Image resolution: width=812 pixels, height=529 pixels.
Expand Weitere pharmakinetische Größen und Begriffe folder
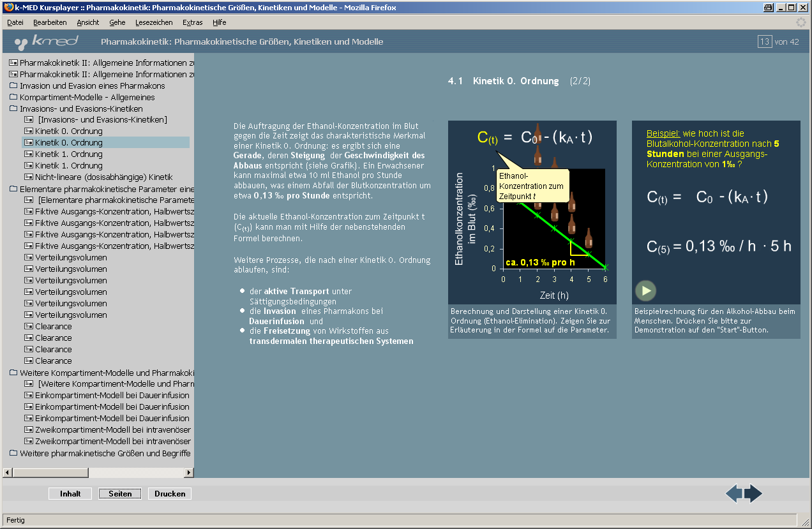(x=13, y=453)
